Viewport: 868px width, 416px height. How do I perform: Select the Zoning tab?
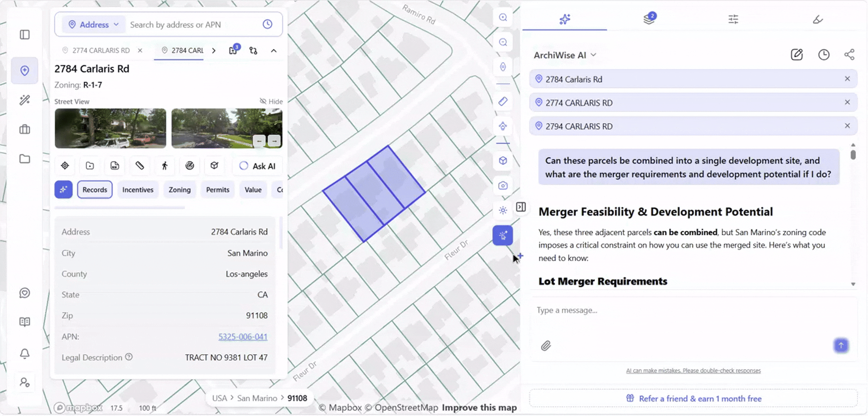point(179,189)
